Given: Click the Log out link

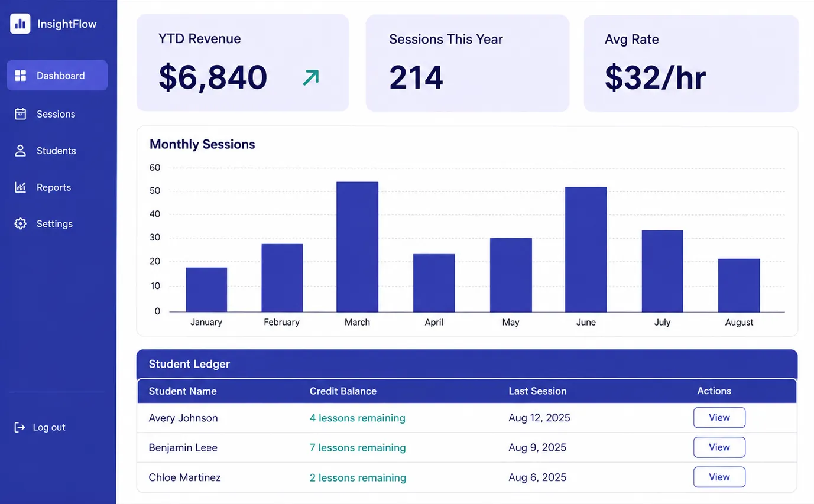Looking at the screenshot, I should point(40,427).
